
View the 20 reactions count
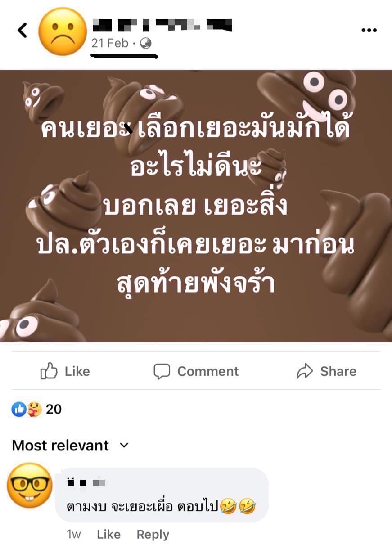click(54, 409)
